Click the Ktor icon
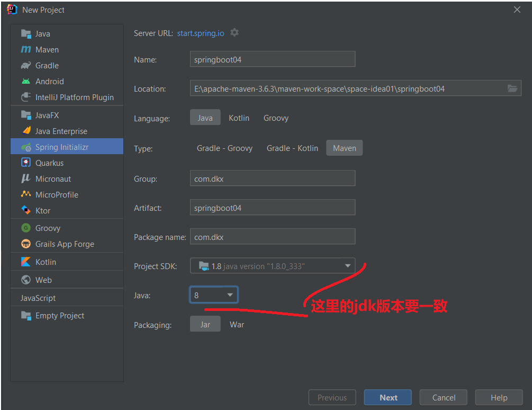 pyautogui.click(x=26, y=210)
